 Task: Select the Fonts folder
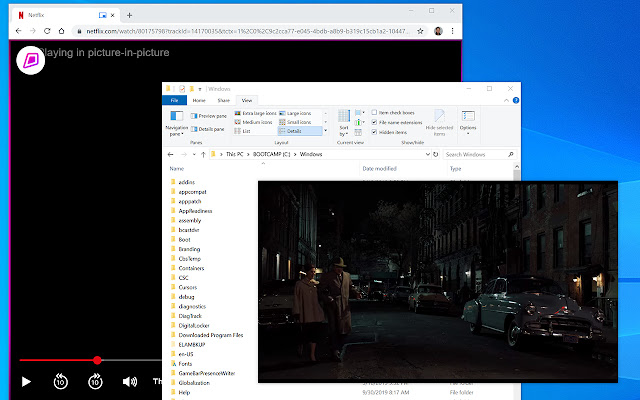[181, 363]
